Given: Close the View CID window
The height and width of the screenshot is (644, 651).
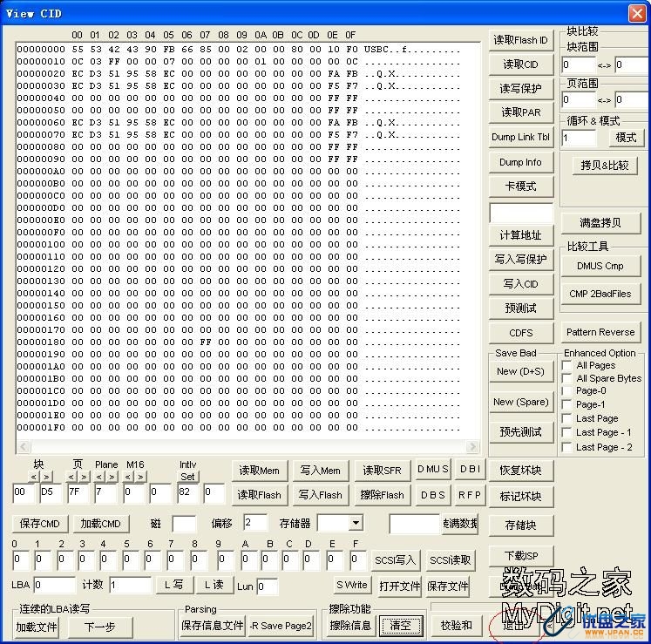Looking at the screenshot, I should [x=637, y=13].
